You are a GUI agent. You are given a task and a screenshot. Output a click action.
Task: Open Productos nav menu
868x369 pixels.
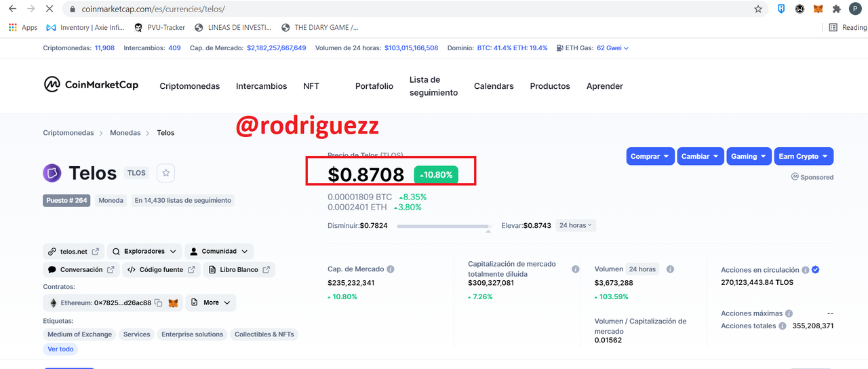550,86
